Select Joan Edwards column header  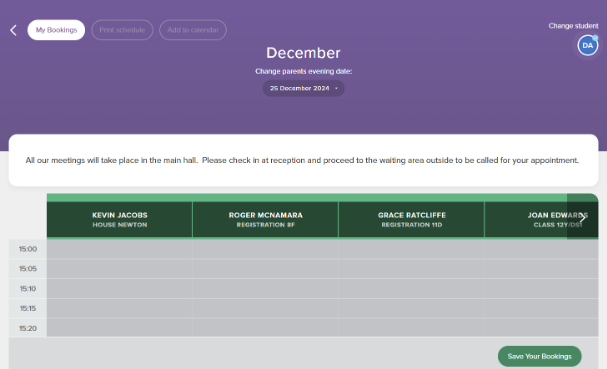[x=541, y=219]
